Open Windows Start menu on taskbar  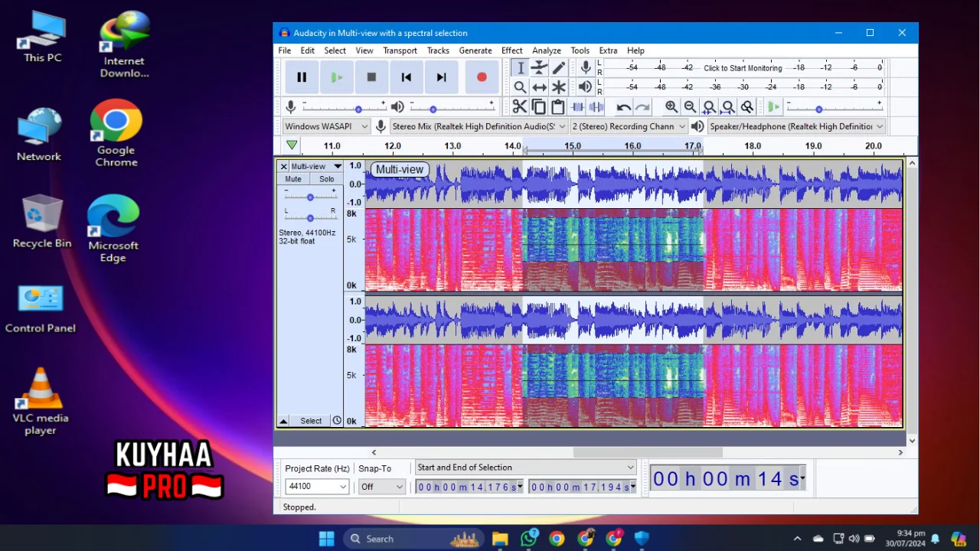coord(327,539)
